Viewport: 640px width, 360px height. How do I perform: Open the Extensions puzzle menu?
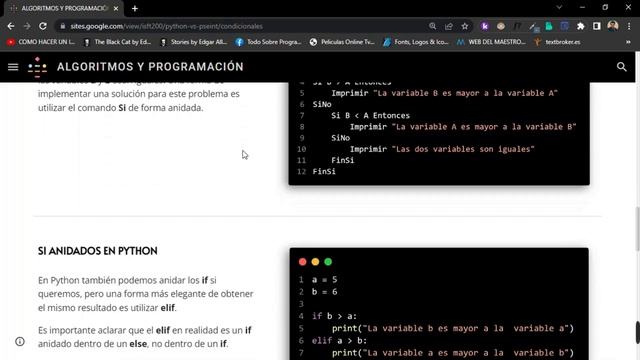click(x=580, y=26)
